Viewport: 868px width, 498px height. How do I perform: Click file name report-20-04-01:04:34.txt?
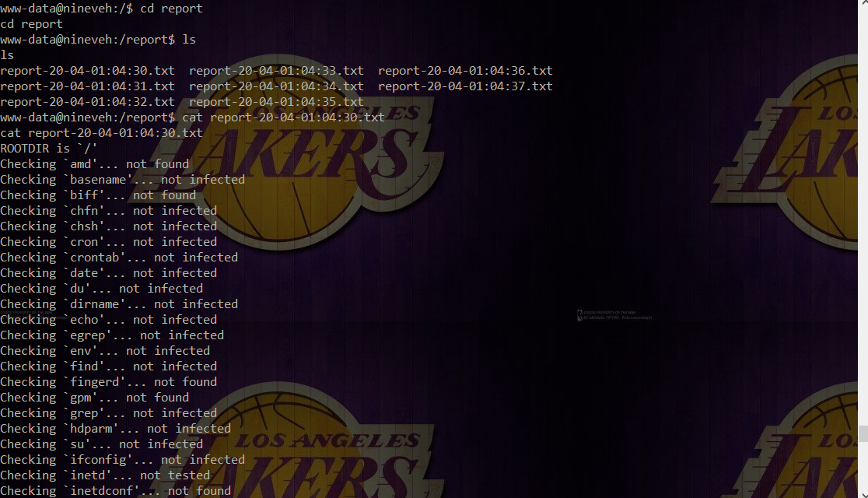tap(276, 86)
